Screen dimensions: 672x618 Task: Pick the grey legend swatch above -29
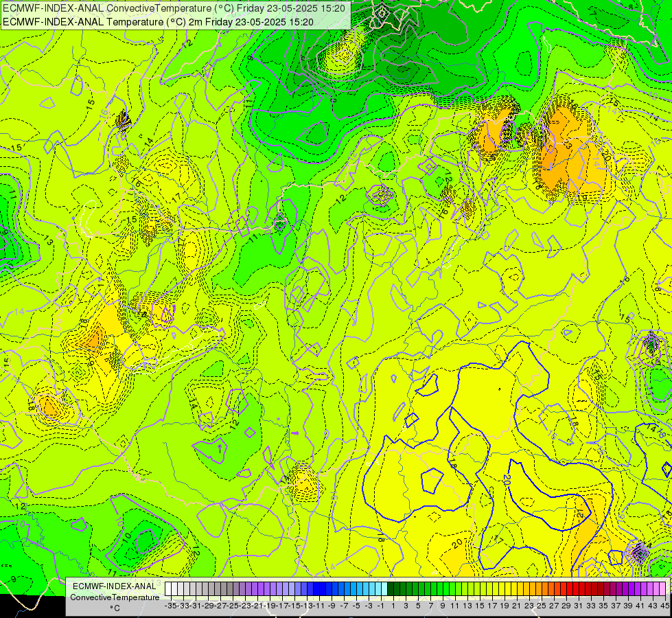pos(205,589)
